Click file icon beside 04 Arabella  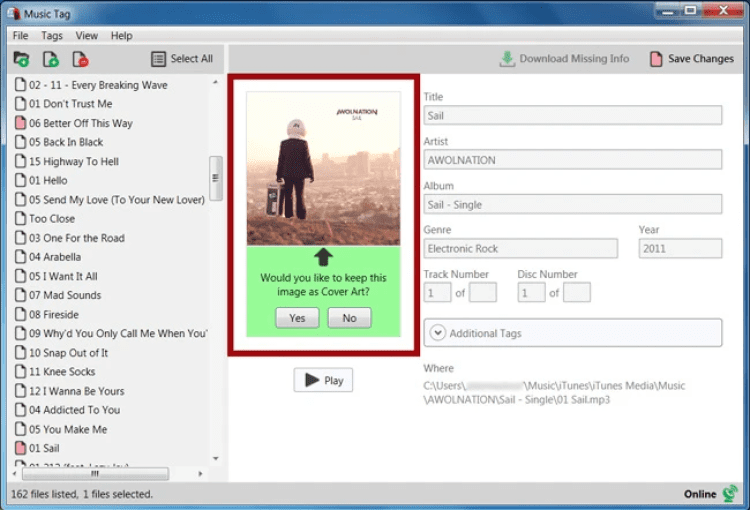pyautogui.click(x=20, y=256)
